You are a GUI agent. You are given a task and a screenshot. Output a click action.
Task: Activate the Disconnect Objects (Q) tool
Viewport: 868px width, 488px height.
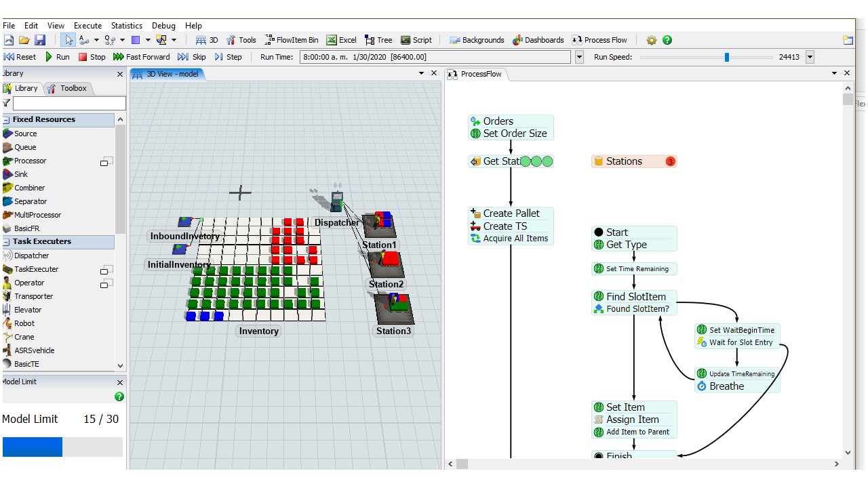[x=110, y=40]
